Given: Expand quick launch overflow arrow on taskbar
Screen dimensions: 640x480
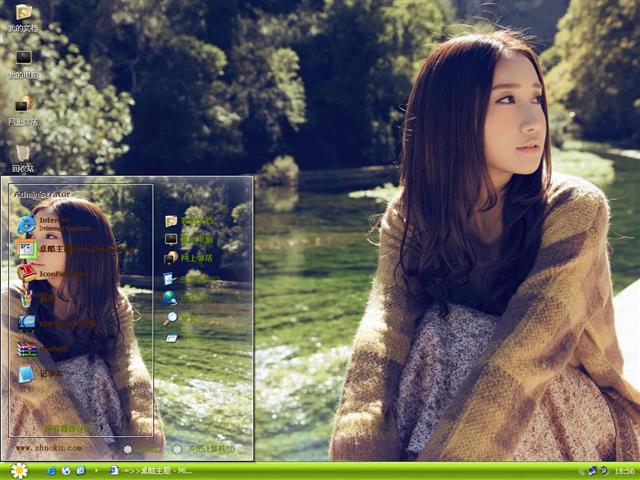Looking at the screenshot, I should tap(96, 471).
